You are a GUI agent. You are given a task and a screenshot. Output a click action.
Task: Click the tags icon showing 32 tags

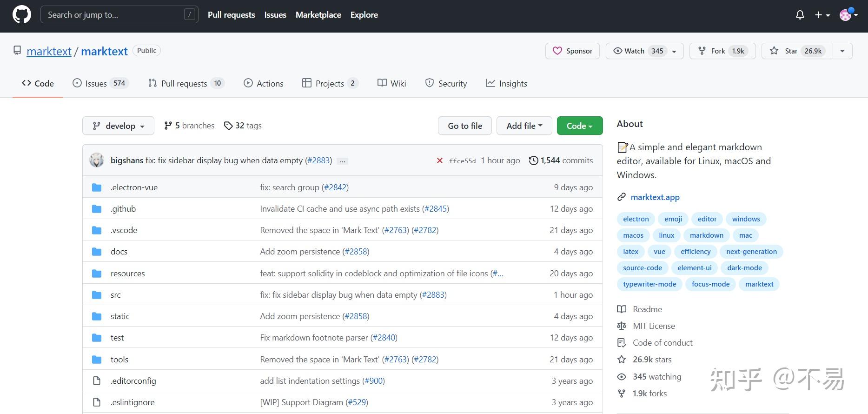(x=228, y=126)
